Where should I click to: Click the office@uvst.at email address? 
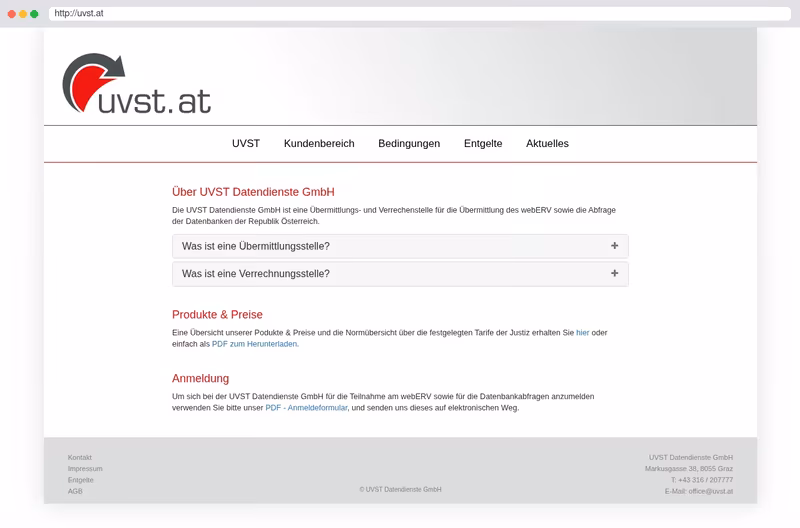(x=711, y=491)
